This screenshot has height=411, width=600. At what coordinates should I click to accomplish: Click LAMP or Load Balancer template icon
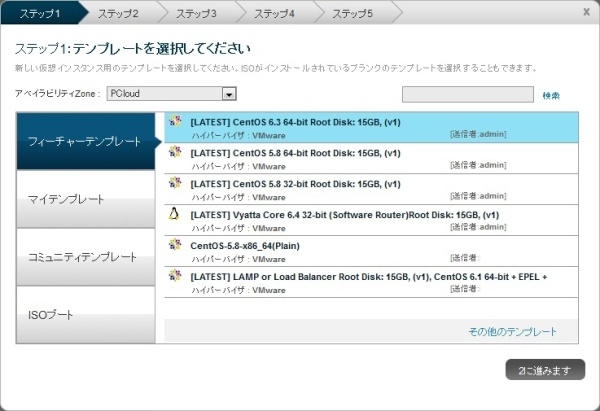[x=175, y=276]
